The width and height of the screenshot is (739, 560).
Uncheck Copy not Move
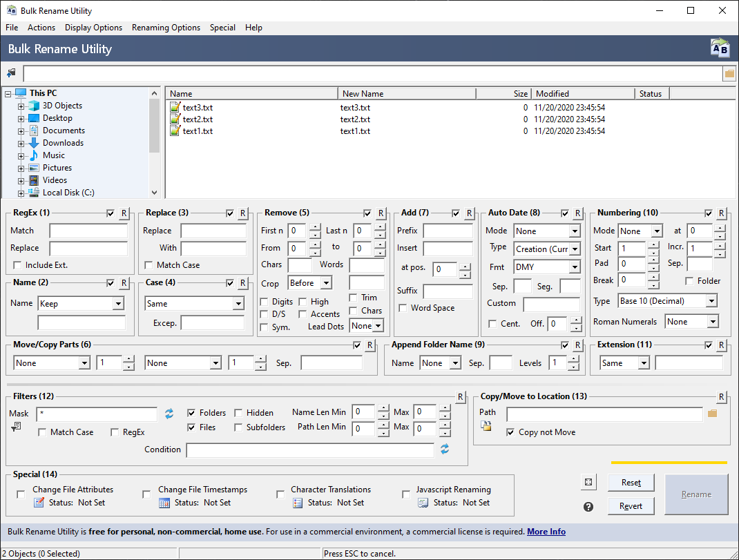[x=510, y=432]
